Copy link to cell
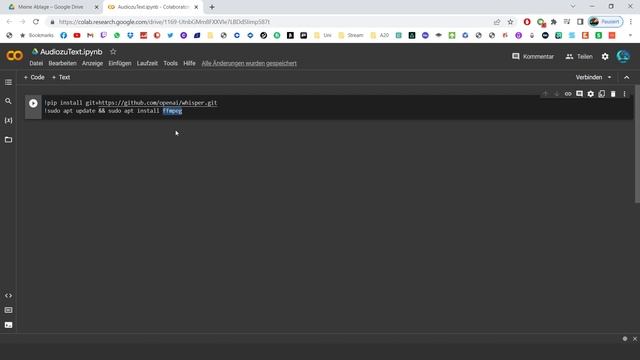Screen dimensions: 640x360 (x=568, y=94)
